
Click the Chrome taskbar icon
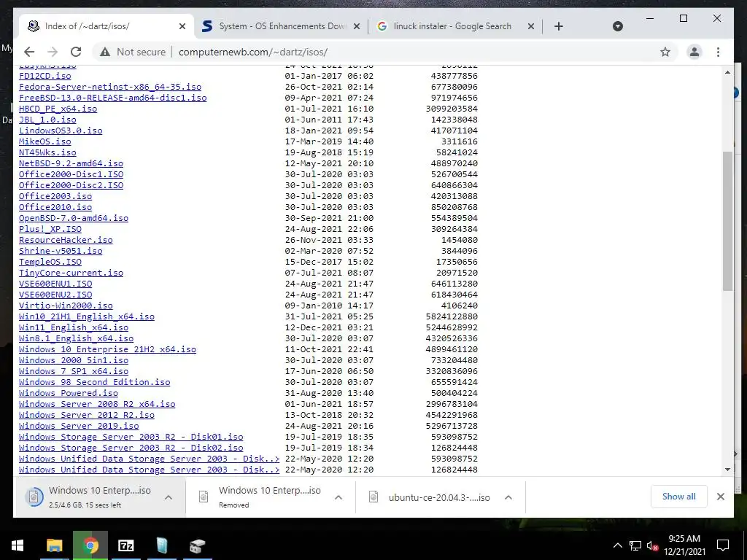pos(90,545)
